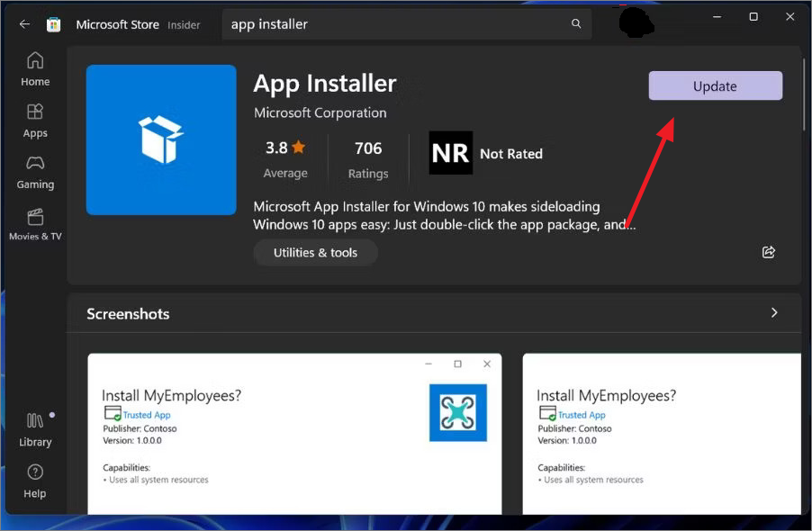This screenshot has height=531, width=812.
Task: Click the search magnifier icon
Action: pyautogui.click(x=576, y=23)
